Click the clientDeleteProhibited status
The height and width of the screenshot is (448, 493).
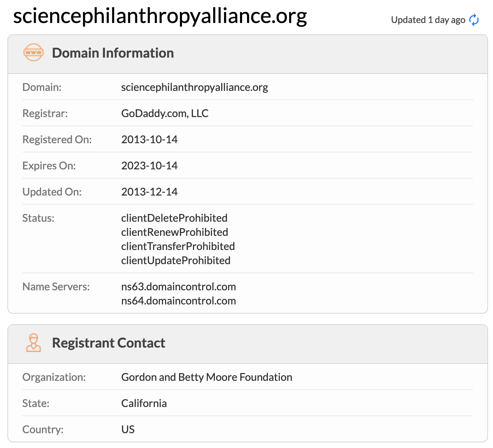click(174, 218)
